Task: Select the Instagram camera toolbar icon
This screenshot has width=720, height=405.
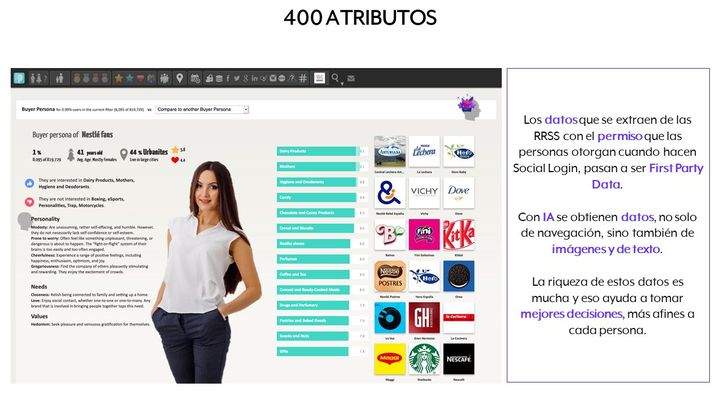Action: (x=273, y=78)
